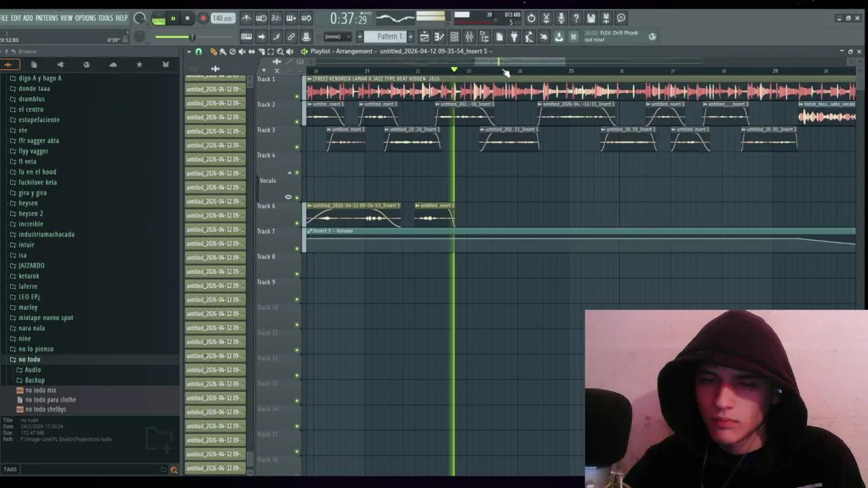Select the Zoom tool in Playlist
868x488 pixels.
pyautogui.click(x=280, y=52)
